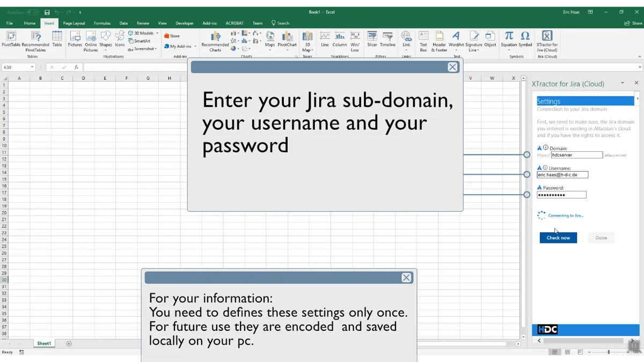Add a new sheet with plus button

pyautogui.click(x=69, y=343)
